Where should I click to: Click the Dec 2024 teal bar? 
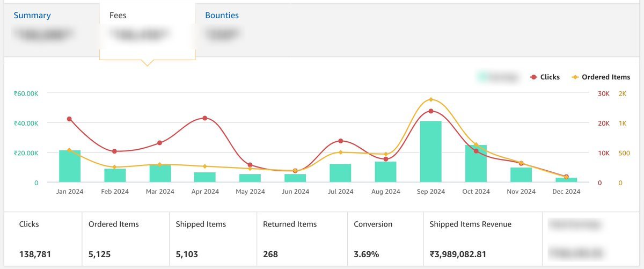pyautogui.click(x=566, y=180)
